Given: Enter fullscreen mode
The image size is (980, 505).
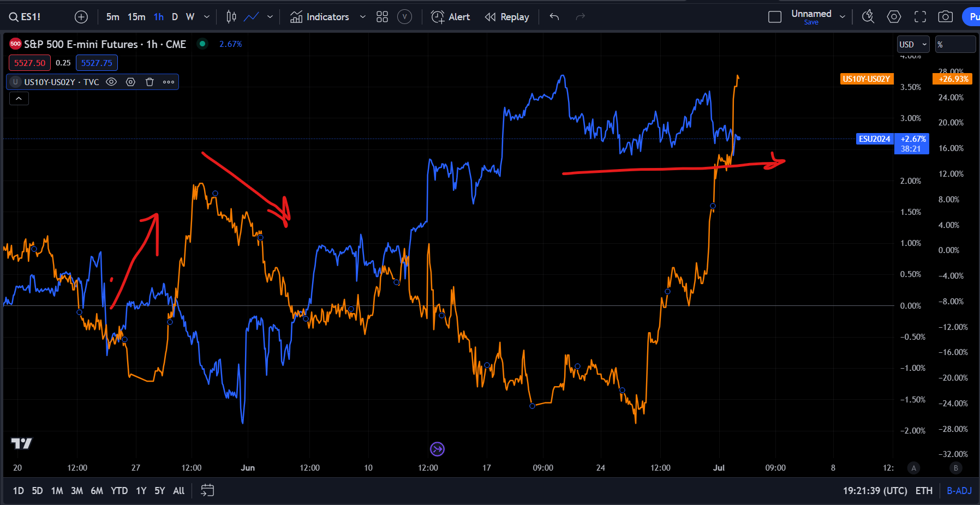Looking at the screenshot, I should point(919,16).
